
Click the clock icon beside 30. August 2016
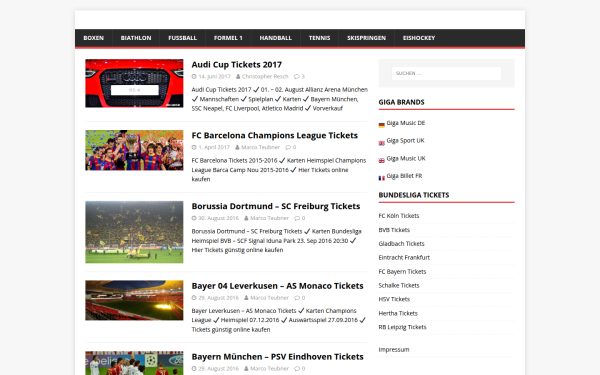[194, 218]
